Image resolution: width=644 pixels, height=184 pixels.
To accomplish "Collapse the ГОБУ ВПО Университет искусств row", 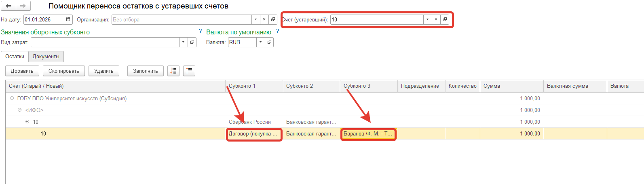I will pos(12,98).
